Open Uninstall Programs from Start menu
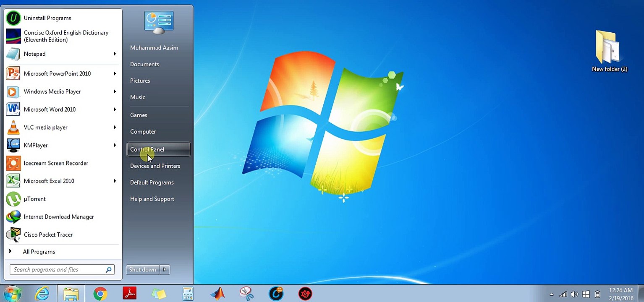The height and width of the screenshot is (302, 644). (63, 18)
